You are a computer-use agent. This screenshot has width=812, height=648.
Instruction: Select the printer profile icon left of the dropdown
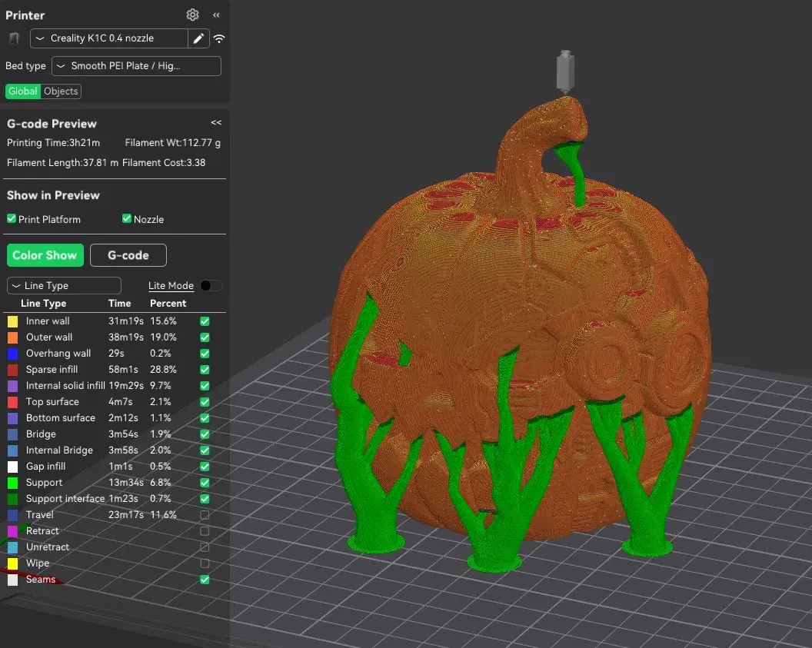tap(13, 38)
